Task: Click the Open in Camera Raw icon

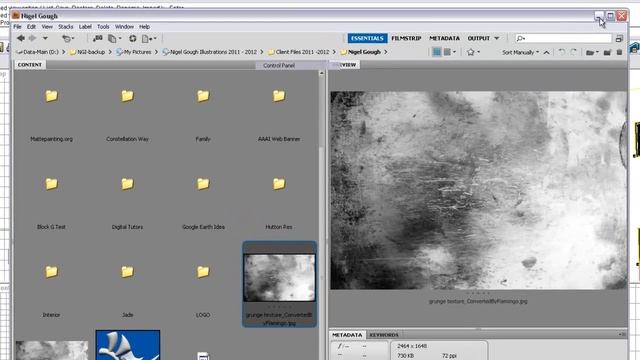Action: pyautogui.click(x=133, y=38)
